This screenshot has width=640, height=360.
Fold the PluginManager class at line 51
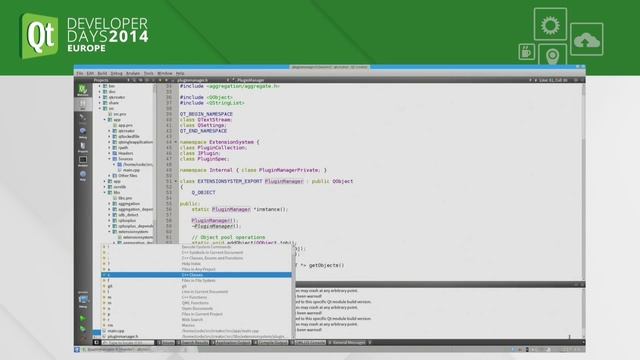click(176, 181)
